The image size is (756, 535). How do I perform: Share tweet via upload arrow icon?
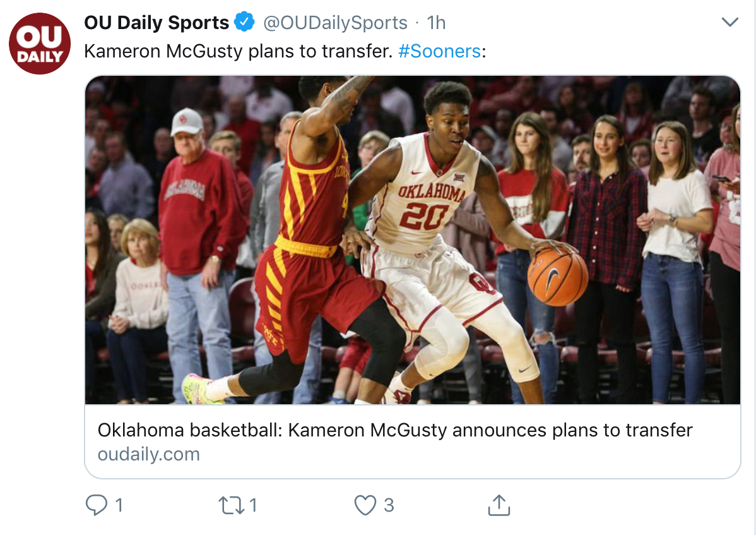(499, 505)
